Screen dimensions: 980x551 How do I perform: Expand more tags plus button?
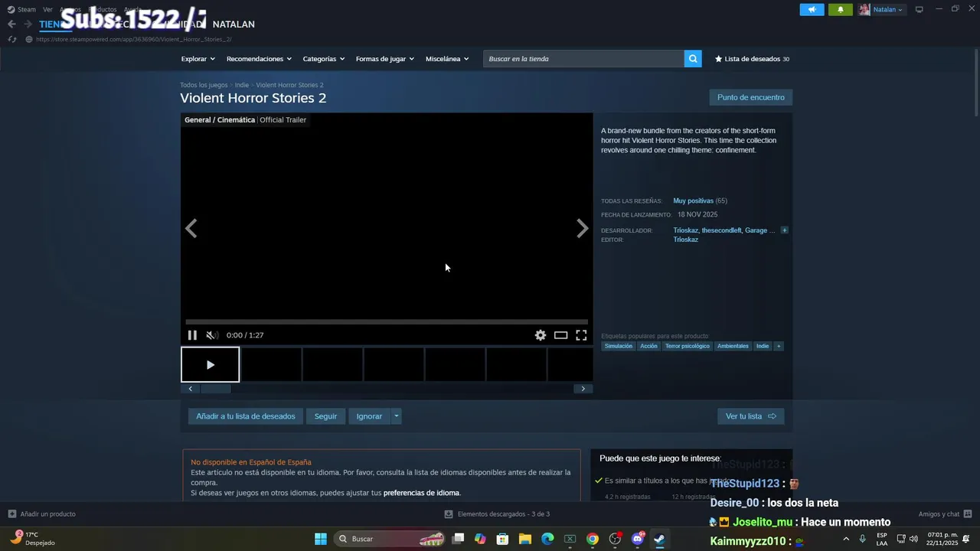[779, 346]
